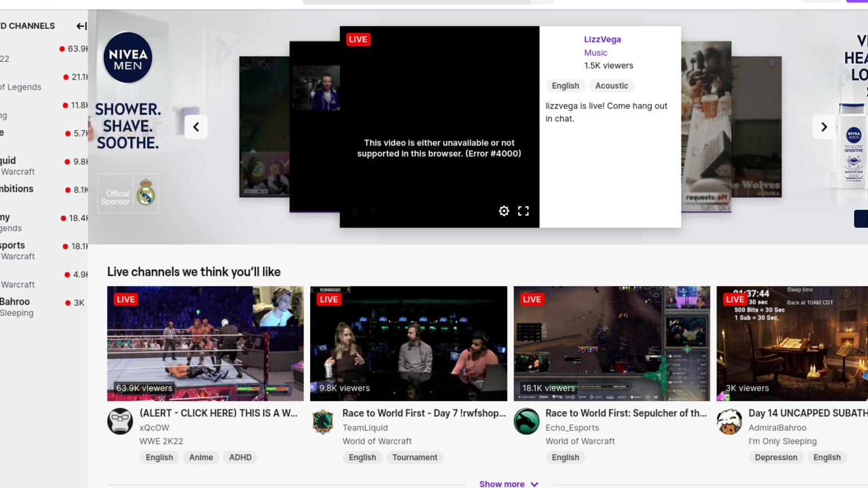Open video player settings gear
868x488 pixels.
click(x=504, y=211)
